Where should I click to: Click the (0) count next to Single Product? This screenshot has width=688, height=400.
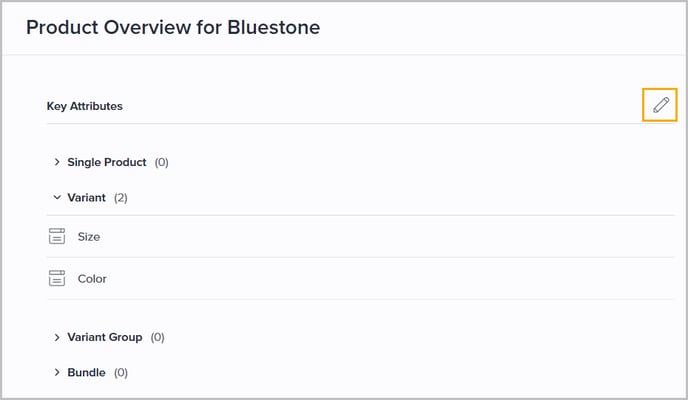161,162
